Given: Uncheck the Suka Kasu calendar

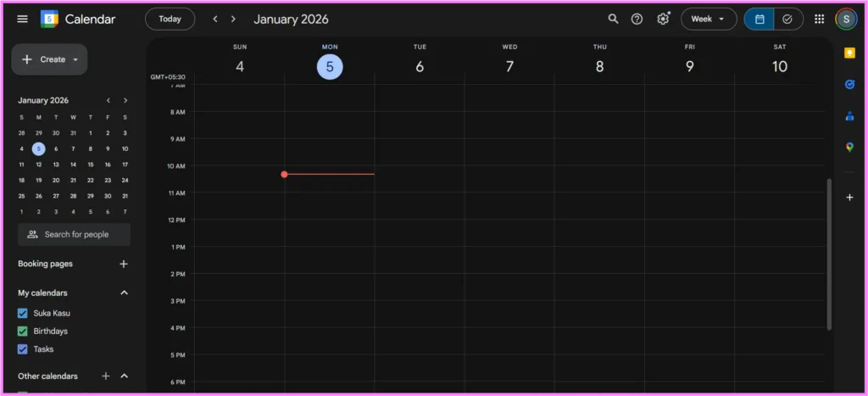Looking at the screenshot, I should 23,313.
